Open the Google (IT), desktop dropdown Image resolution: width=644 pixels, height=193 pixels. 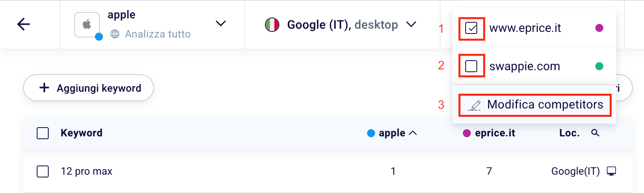point(411,25)
